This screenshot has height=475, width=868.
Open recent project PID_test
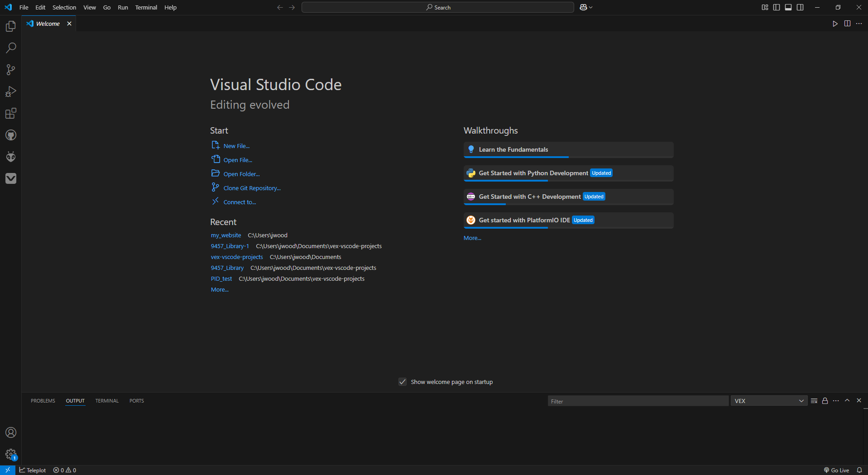click(x=221, y=278)
